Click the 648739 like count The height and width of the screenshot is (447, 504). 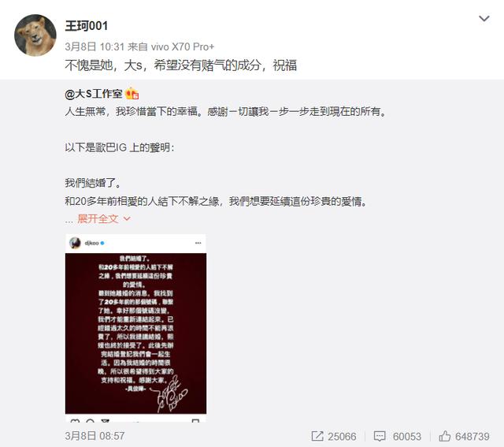pyautogui.click(x=472, y=437)
